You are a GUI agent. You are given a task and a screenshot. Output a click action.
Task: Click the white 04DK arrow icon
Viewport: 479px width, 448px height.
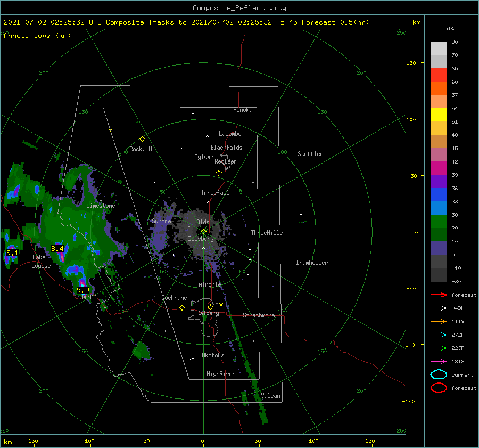(x=439, y=308)
